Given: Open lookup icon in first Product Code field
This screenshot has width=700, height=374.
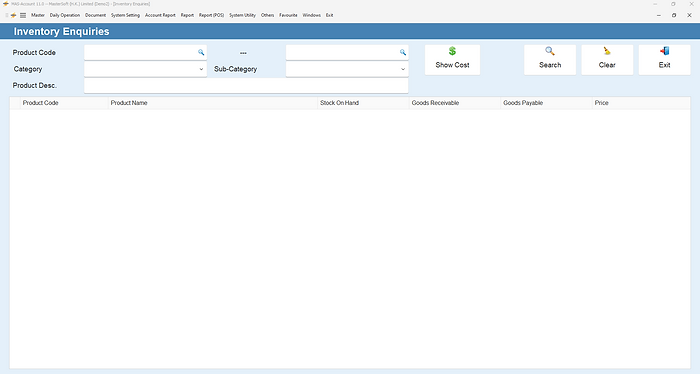Looking at the screenshot, I should tap(201, 52).
